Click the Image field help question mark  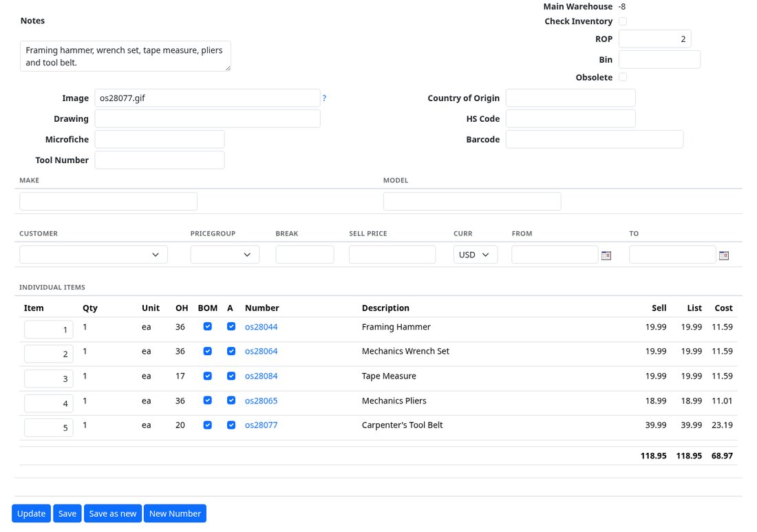point(324,98)
